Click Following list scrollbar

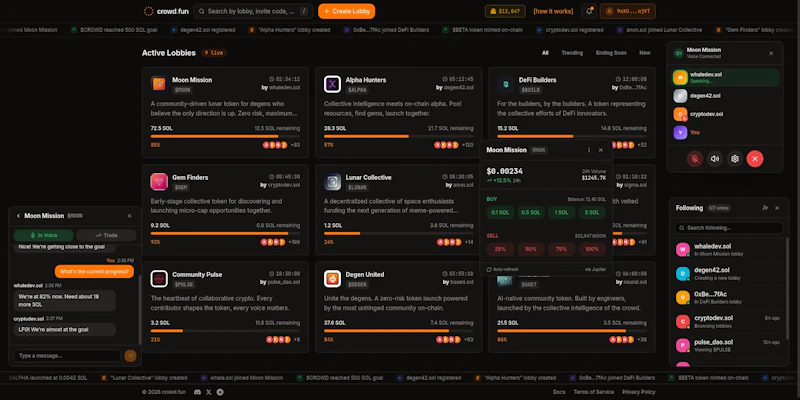(787, 288)
